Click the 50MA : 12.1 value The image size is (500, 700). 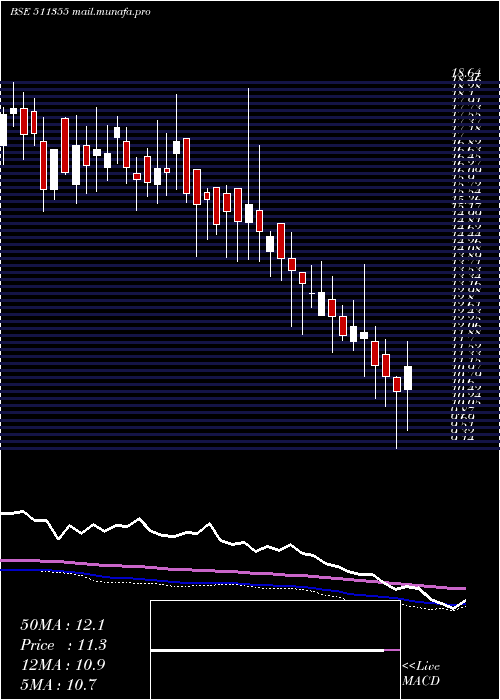62,625
